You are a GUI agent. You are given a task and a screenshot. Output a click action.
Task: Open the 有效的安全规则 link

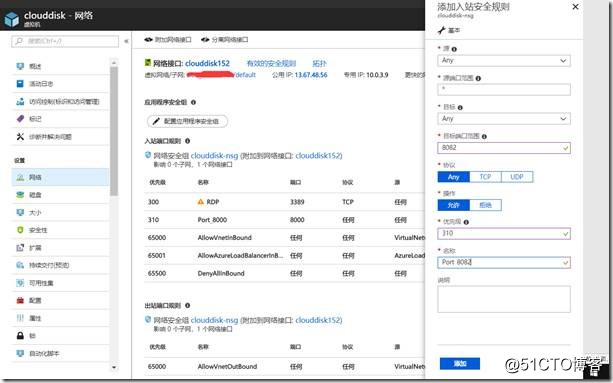(x=271, y=64)
